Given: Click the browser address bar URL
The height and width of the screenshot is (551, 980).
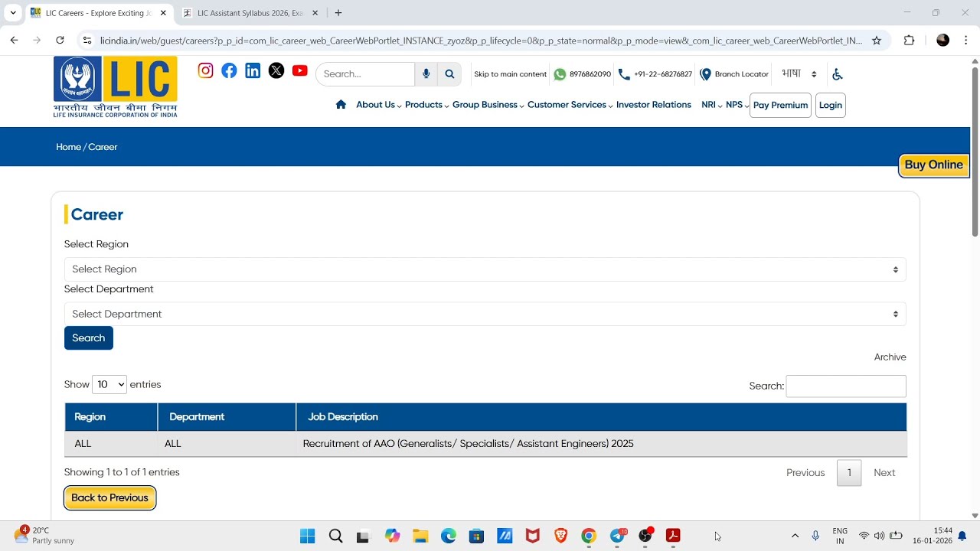Looking at the screenshot, I should 481,41.
